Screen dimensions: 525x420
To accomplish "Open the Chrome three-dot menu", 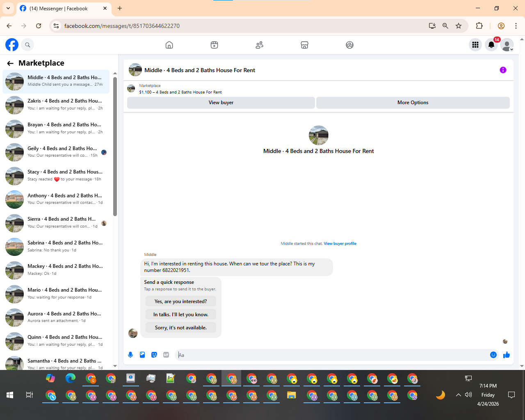I will coord(516,26).
